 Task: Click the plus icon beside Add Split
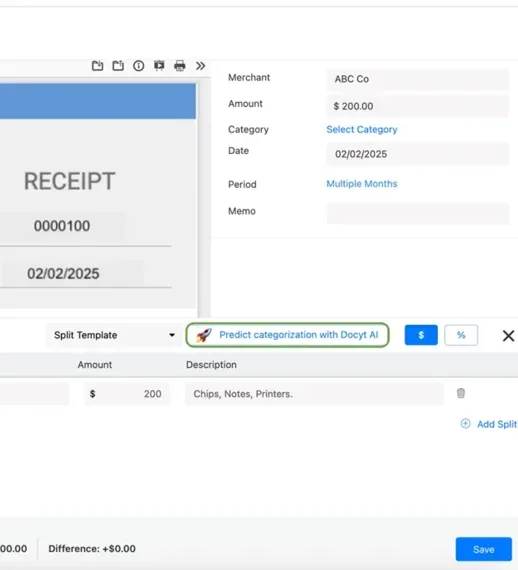pyautogui.click(x=465, y=424)
